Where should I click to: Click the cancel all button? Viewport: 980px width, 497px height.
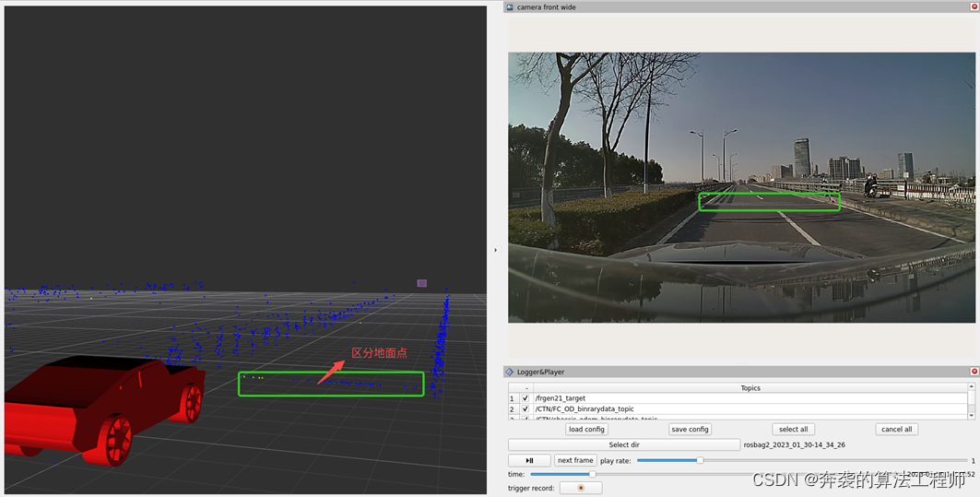[x=896, y=429]
